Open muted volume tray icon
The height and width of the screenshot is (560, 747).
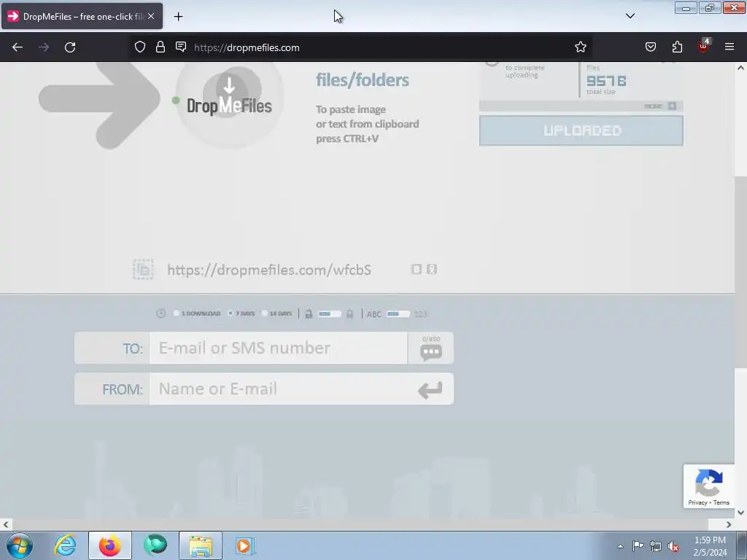673,547
